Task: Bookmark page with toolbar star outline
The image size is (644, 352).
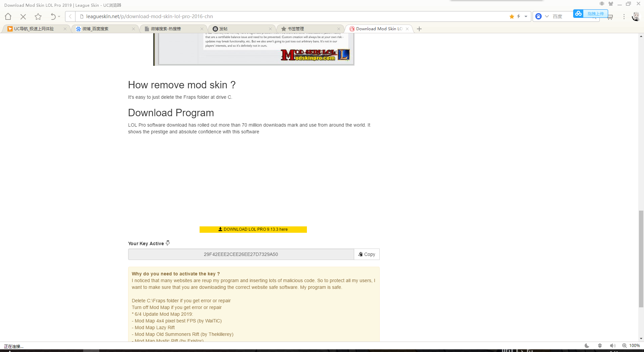Action: click(x=38, y=16)
